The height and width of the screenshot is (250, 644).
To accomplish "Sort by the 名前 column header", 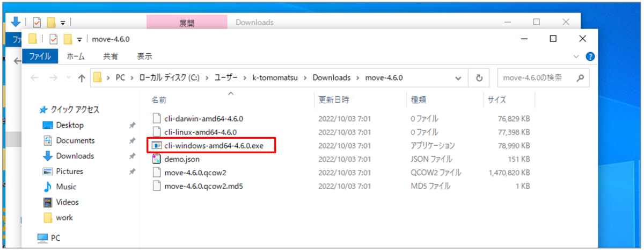I will (159, 100).
